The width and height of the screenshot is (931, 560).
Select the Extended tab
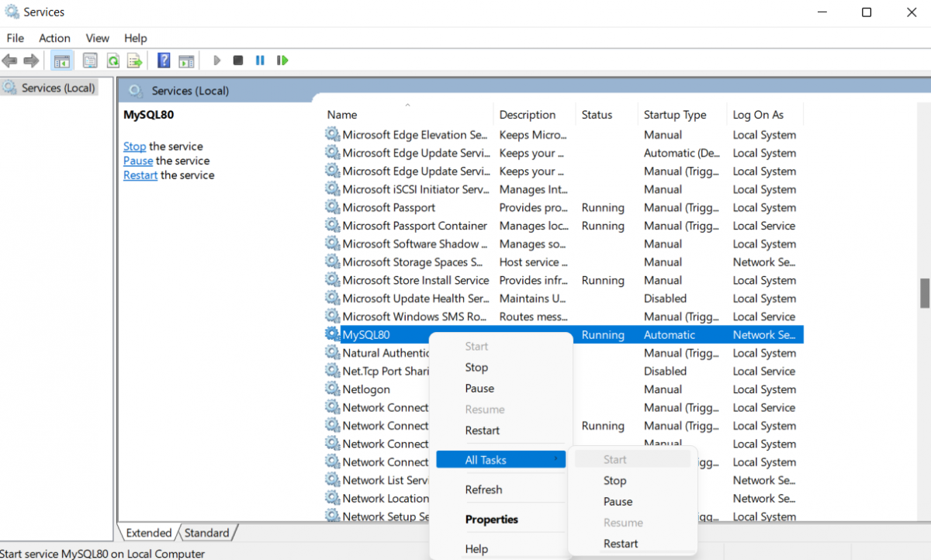147,533
